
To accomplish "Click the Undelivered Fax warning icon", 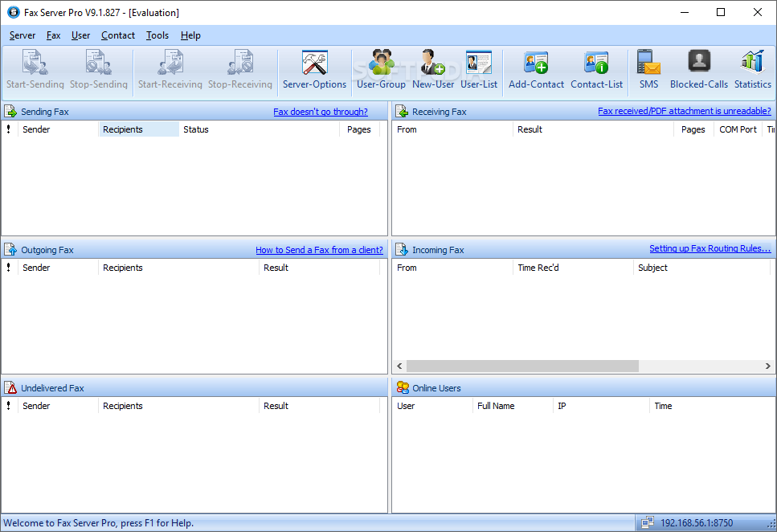I will 10,387.
